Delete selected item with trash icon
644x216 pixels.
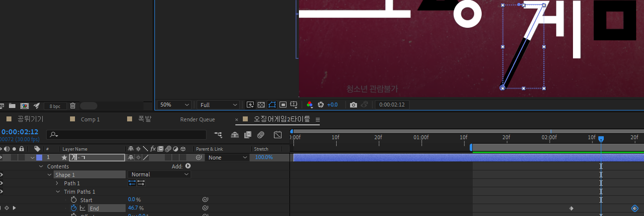point(72,106)
